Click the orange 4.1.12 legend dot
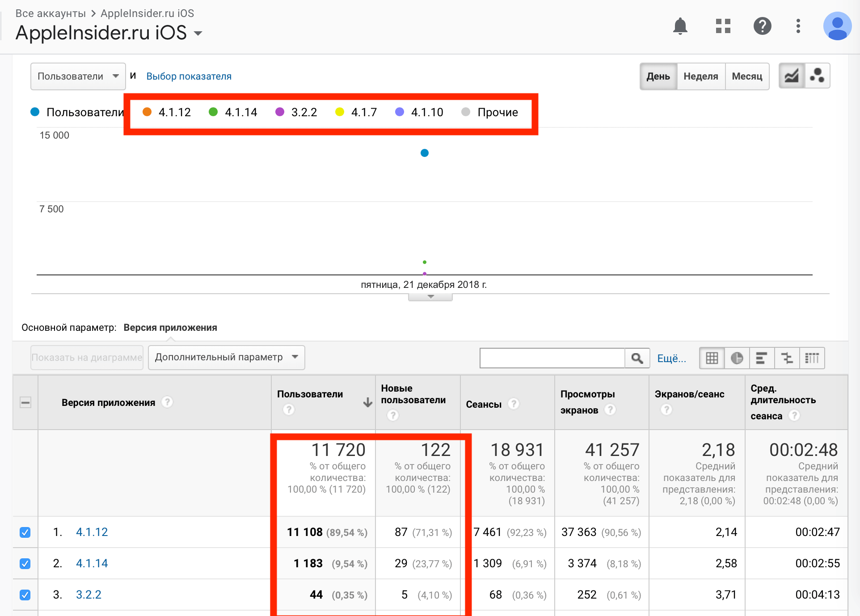 tap(147, 112)
